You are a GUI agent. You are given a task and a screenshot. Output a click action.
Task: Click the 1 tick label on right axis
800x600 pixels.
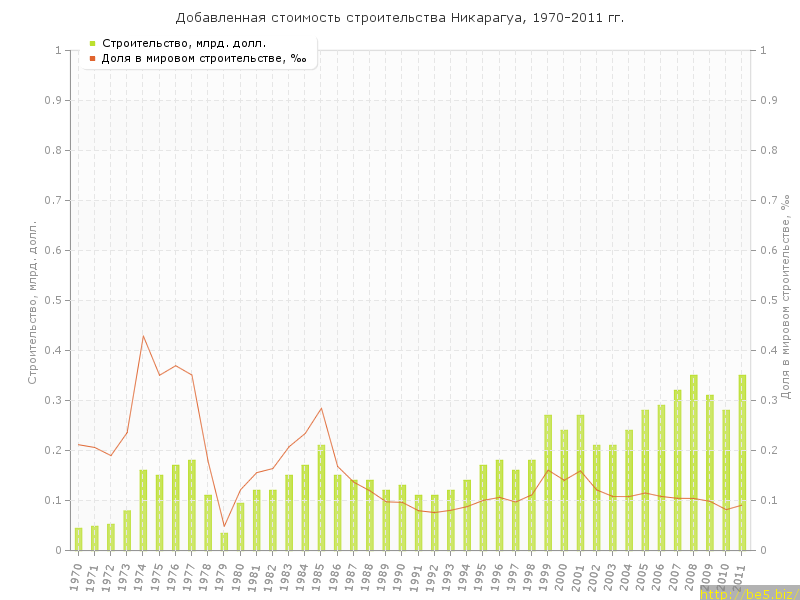pyautogui.click(x=764, y=50)
